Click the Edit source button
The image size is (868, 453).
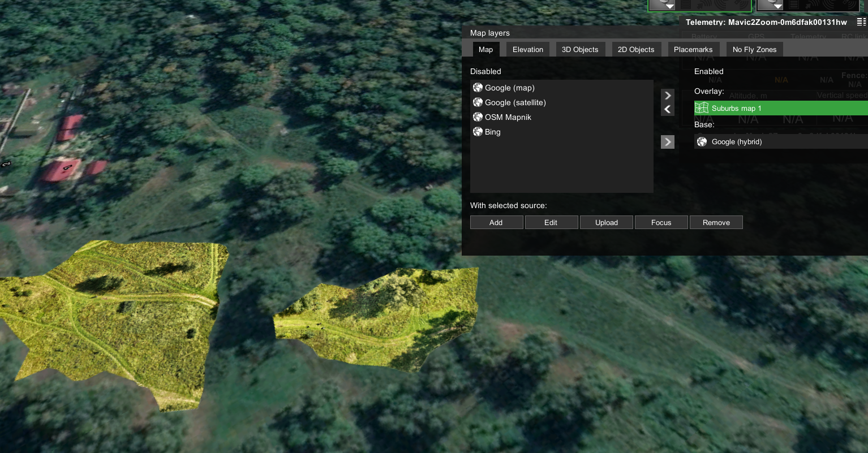click(551, 222)
